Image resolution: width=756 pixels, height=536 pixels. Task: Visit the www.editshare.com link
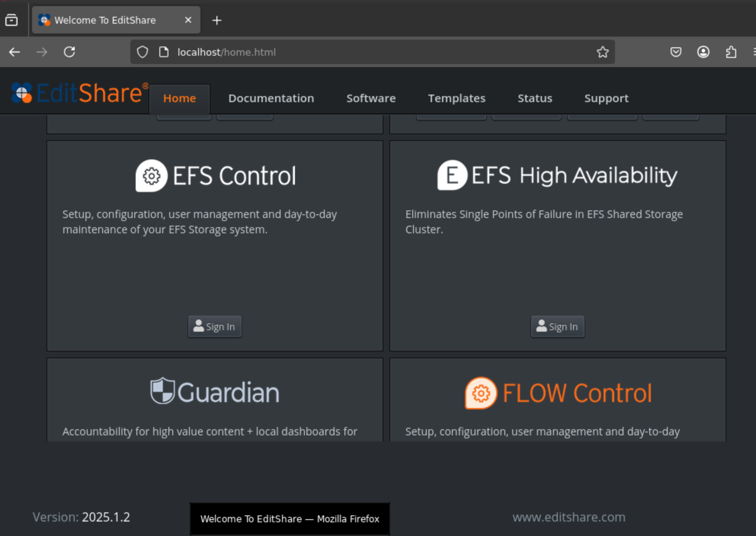click(569, 517)
